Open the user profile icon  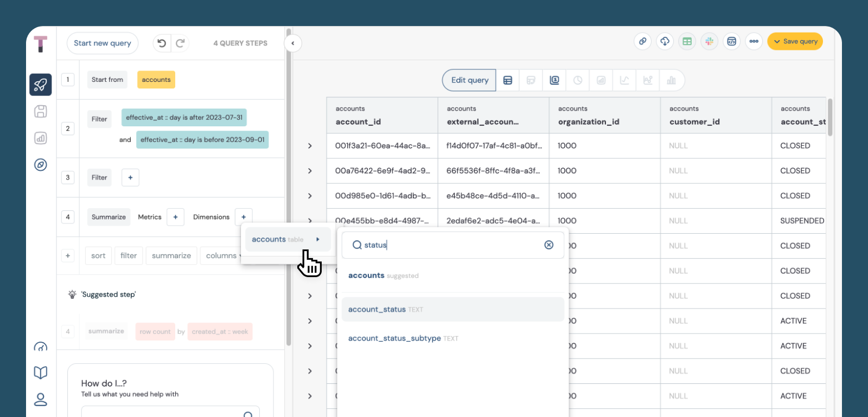[41, 400]
